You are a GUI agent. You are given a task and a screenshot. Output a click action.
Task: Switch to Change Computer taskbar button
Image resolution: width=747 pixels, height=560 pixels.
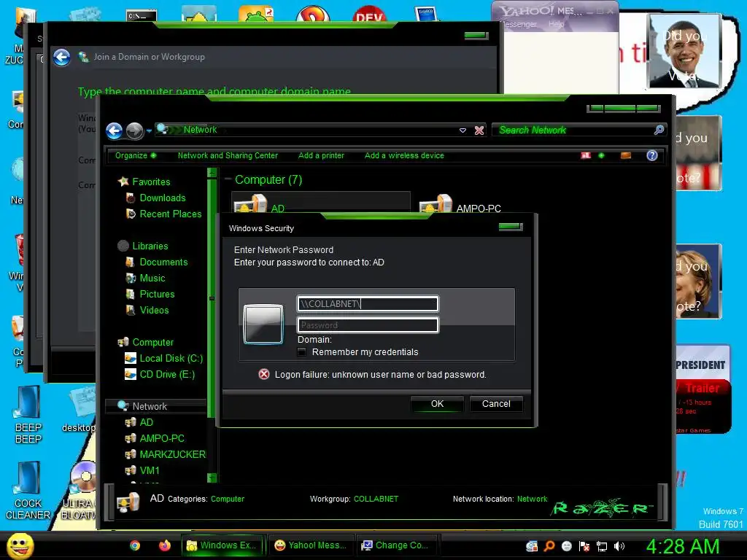tap(398, 545)
